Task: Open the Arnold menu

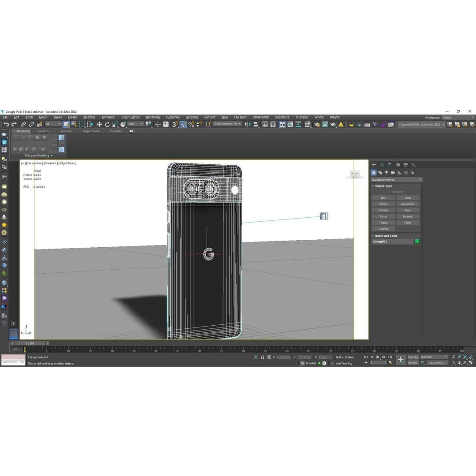Action: pyautogui.click(x=319, y=117)
